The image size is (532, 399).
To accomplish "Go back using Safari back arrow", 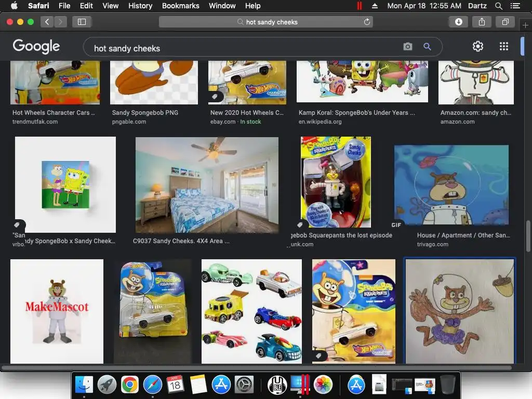I will point(47,22).
